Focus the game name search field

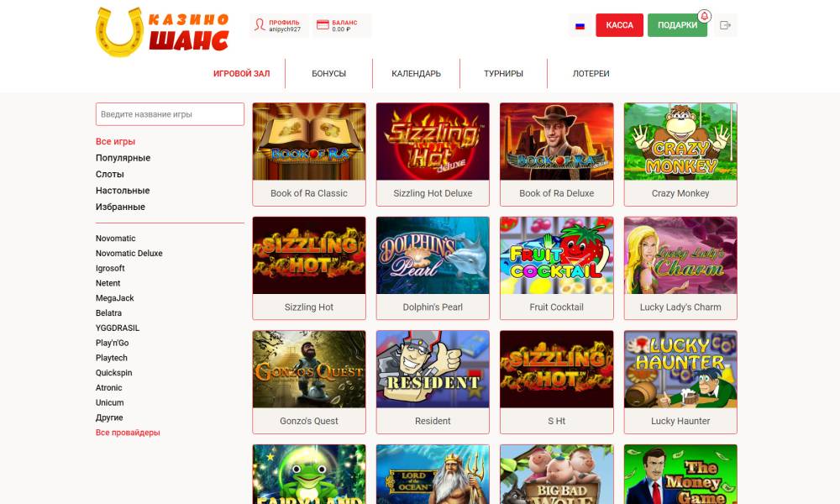pos(170,114)
